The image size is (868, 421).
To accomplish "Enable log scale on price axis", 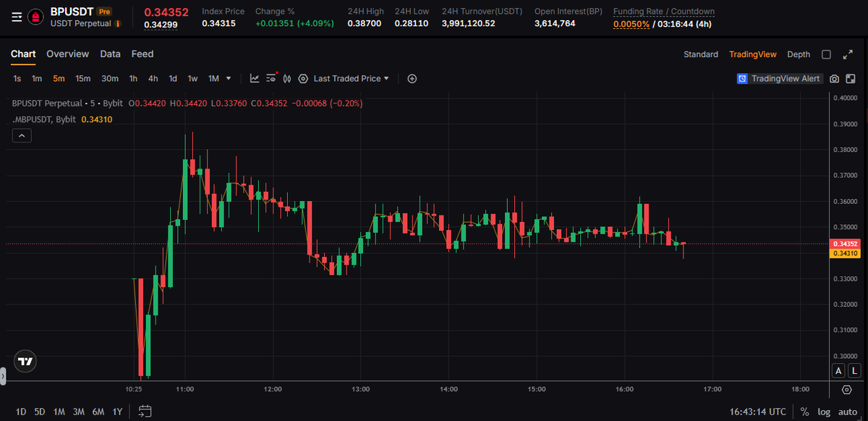I will tap(824, 412).
